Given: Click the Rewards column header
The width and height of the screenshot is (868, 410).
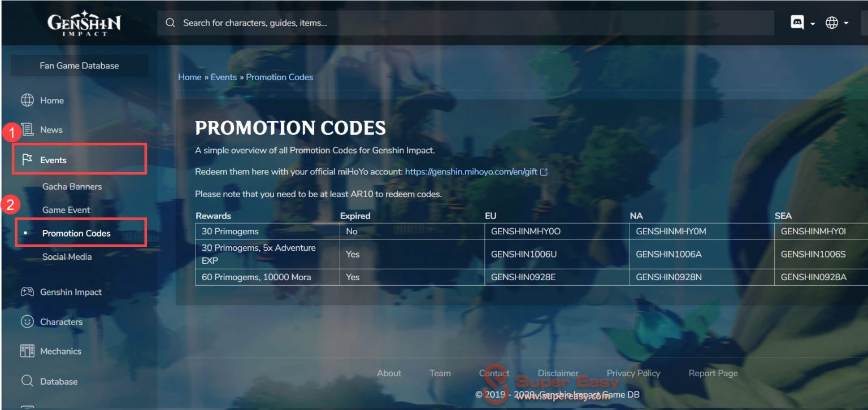Looking at the screenshot, I should [x=213, y=216].
